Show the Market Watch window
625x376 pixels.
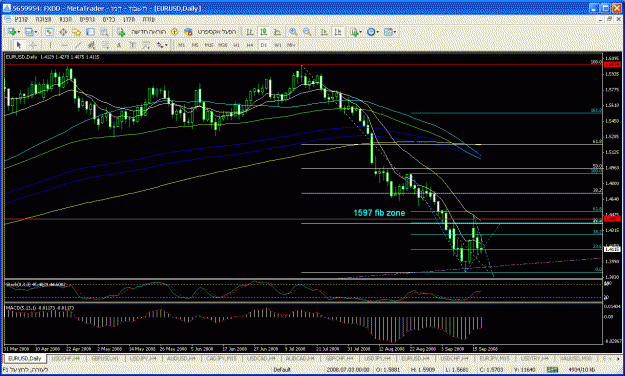[49, 32]
